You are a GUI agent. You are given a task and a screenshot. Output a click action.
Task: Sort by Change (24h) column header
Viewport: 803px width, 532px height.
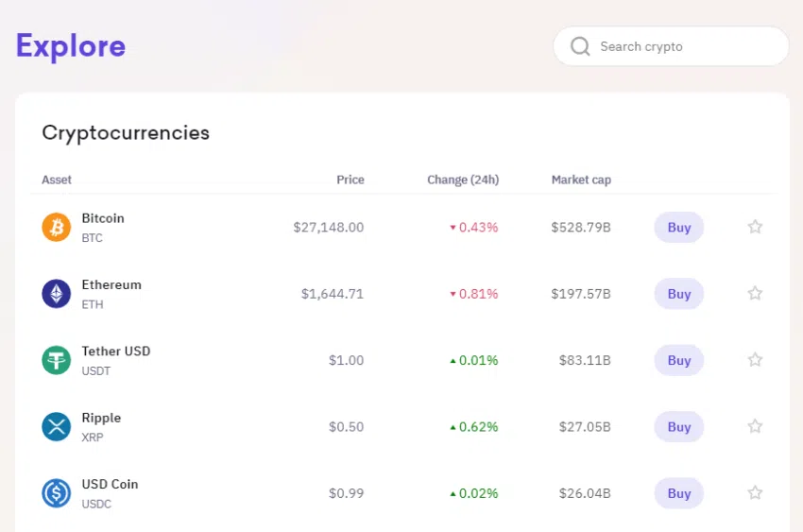[x=463, y=180]
